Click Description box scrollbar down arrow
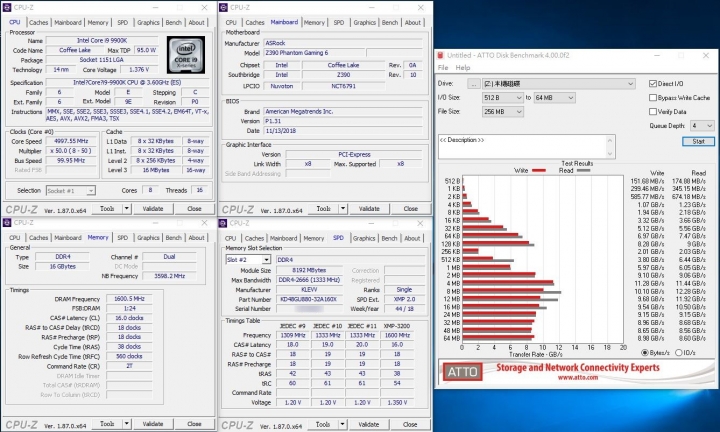This screenshot has height=432, width=720. click(610, 154)
